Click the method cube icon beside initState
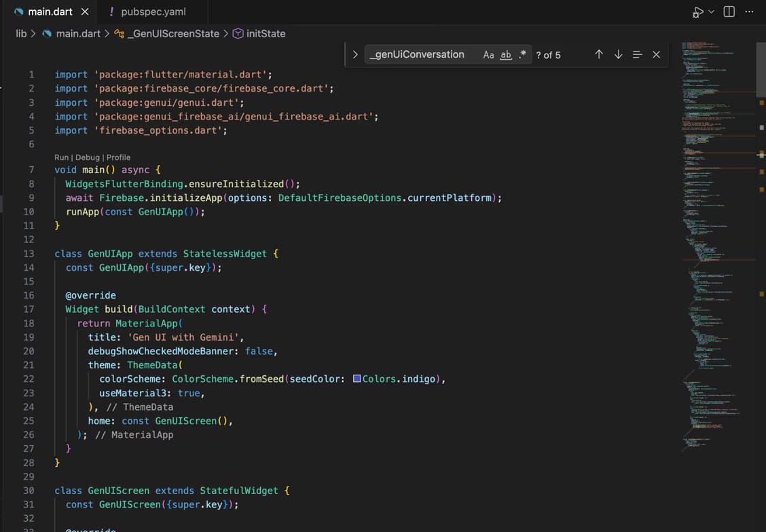This screenshot has width=766, height=532. (x=238, y=34)
